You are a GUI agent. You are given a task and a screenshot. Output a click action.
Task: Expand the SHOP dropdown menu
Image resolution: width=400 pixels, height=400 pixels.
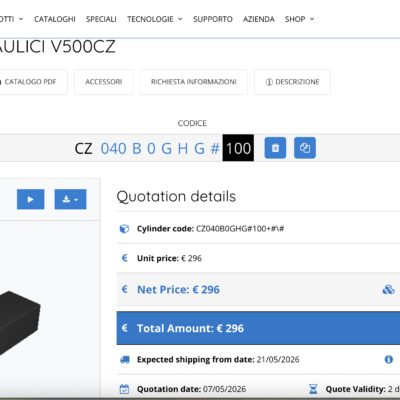coord(299,19)
